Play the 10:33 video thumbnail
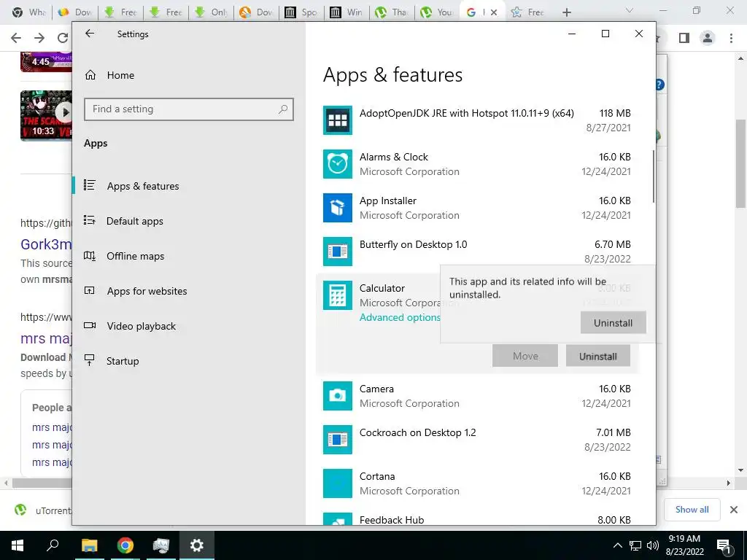This screenshot has height=560, width=747. point(46,115)
